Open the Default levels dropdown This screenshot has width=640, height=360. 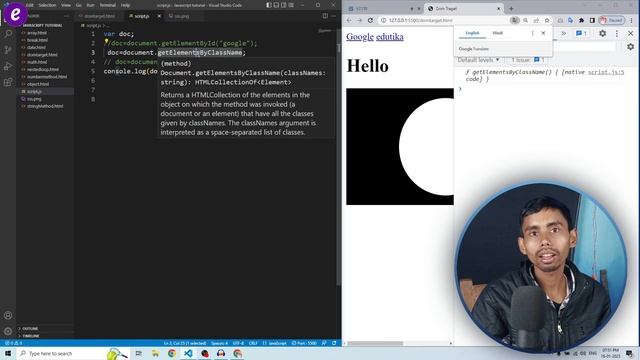click(478, 60)
